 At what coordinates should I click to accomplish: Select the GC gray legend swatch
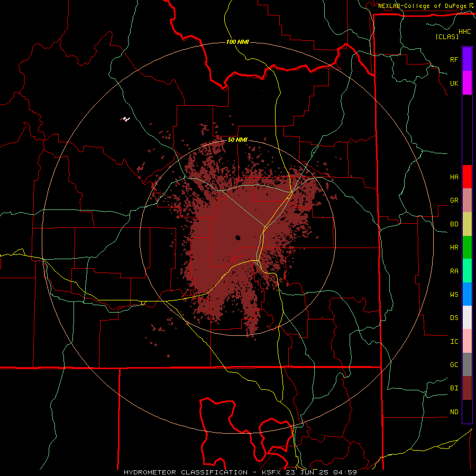467,364
